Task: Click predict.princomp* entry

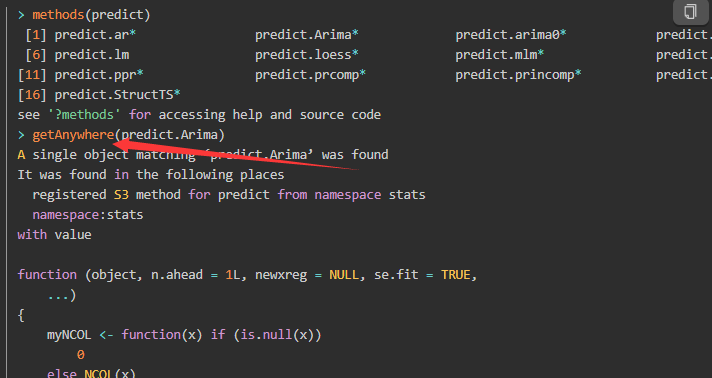Action: click(519, 75)
